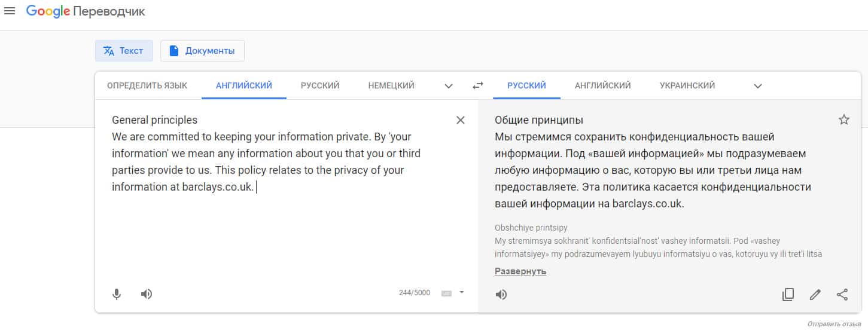Share the translation via share icon

[842, 294]
